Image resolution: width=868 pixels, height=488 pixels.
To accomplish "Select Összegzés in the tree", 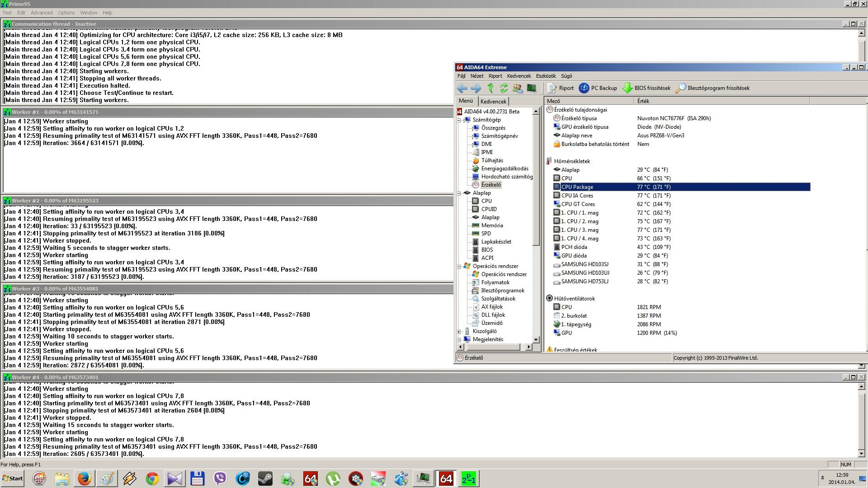I will coord(493,128).
